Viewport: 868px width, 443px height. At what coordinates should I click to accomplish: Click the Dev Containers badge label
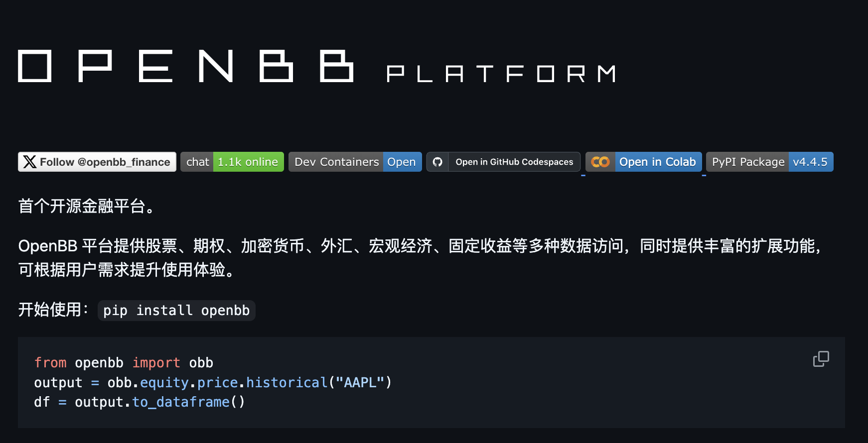(x=336, y=162)
